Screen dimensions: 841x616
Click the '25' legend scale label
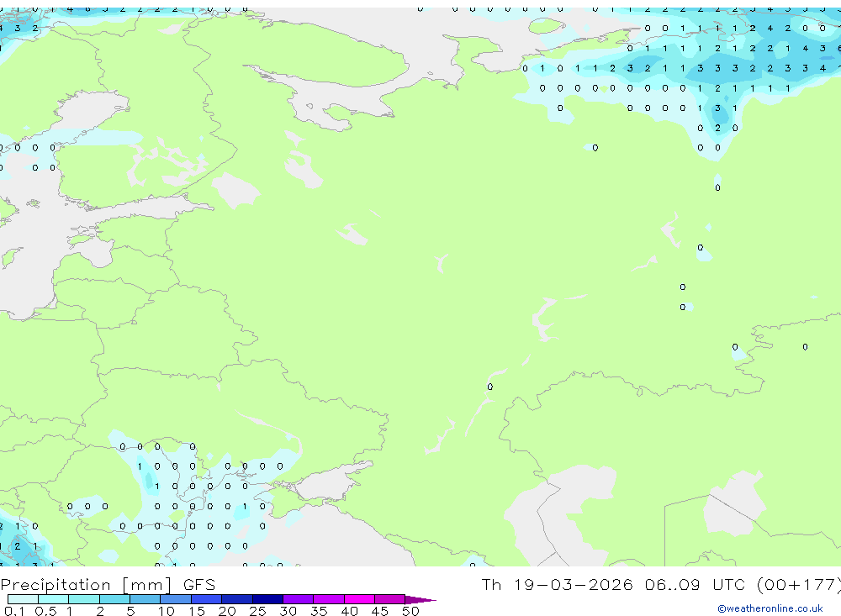coord(257,611)
